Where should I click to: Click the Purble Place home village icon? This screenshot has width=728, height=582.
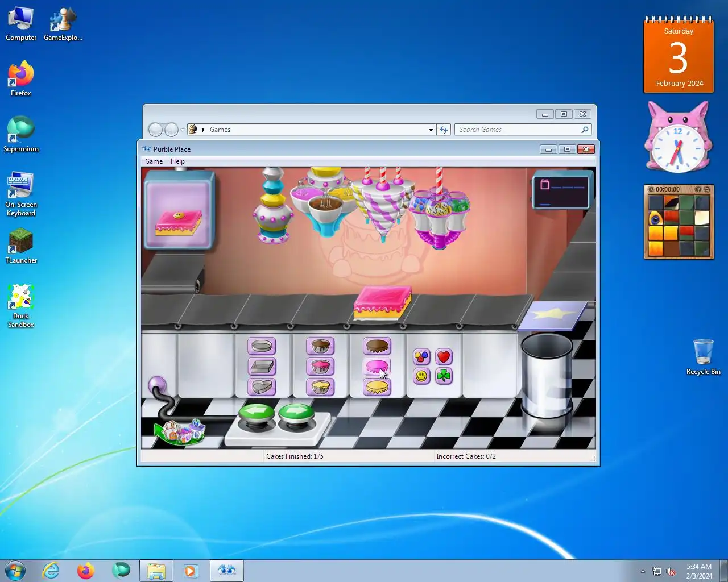pos(180,431)
